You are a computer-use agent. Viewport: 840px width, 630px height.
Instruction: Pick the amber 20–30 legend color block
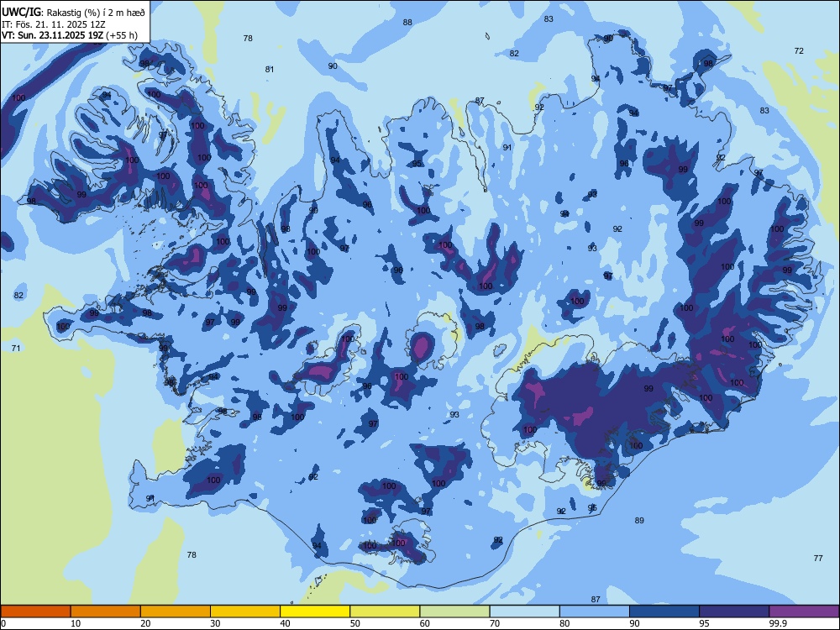click(x=176, y=612)
